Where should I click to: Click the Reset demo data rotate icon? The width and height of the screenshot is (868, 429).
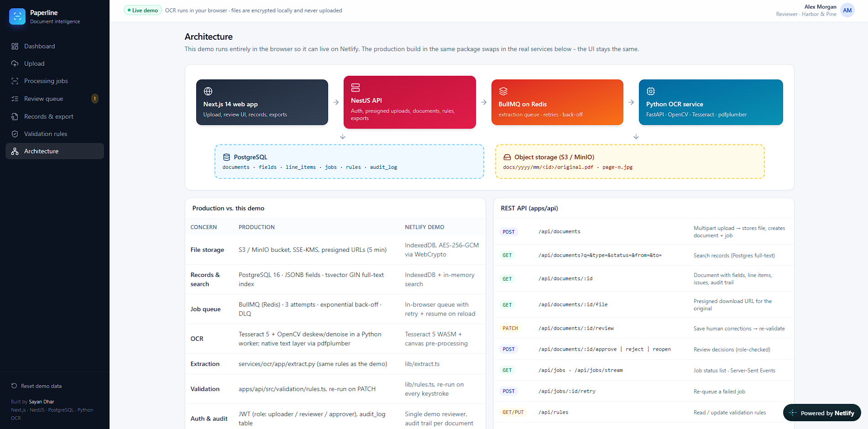coord(14,386)
